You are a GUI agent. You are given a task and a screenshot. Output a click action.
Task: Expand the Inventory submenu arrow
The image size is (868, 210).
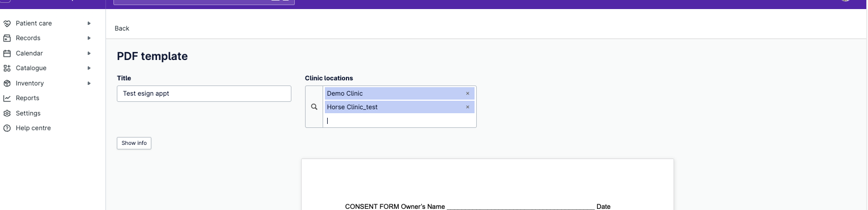pos(89,83)
